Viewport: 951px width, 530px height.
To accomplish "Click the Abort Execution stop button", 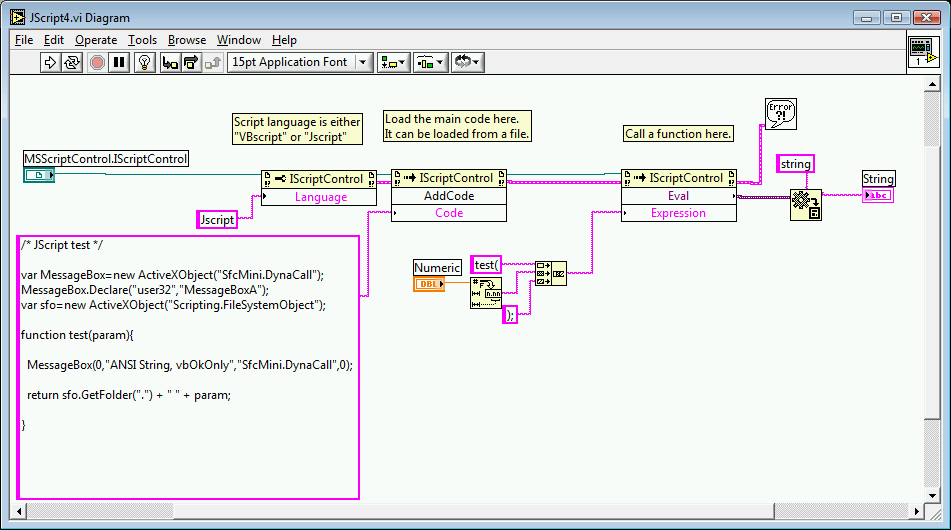I will pos(97,62).
